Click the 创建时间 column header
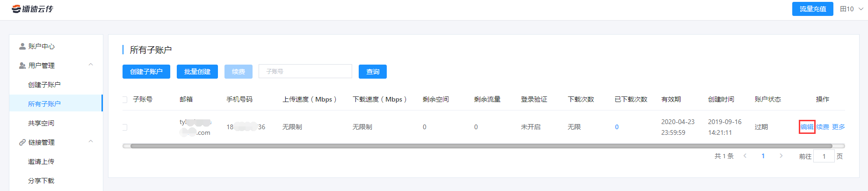This screenshot has width=868, height=191. click(x=721, y=99)
